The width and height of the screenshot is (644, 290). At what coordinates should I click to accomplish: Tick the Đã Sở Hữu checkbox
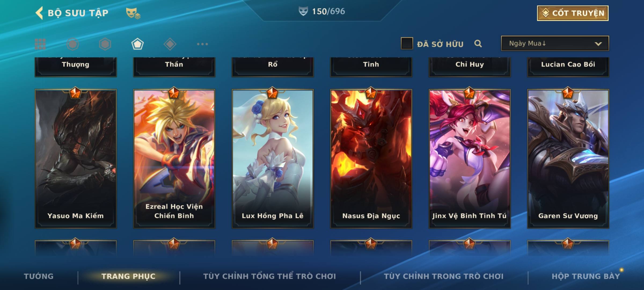pos(407,44)
